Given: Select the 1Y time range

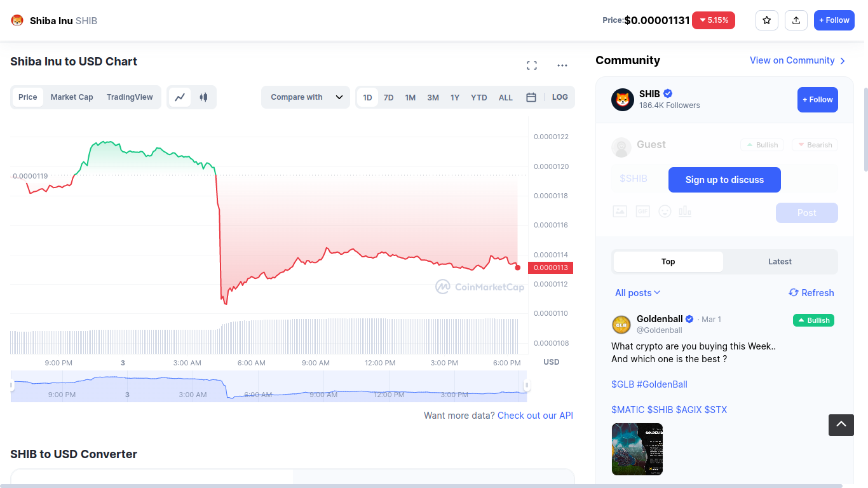Looking at the screenshot, I should pyautogui.click(x=455, y=97).
